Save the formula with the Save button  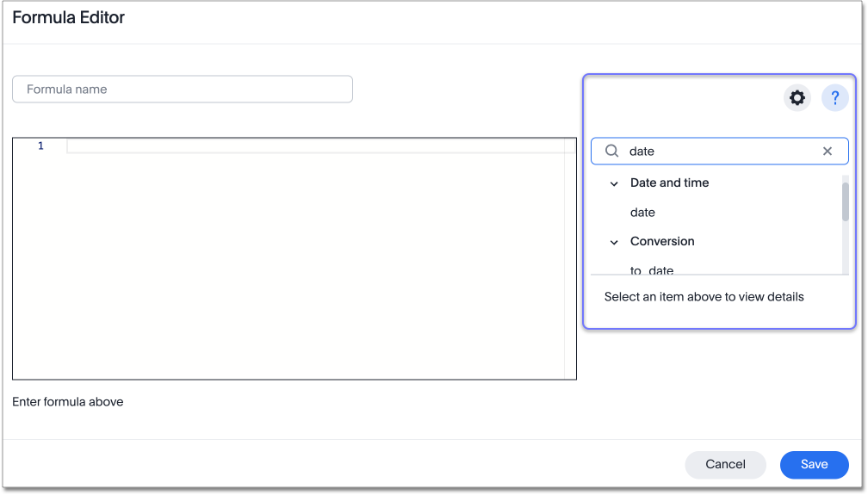(x=814, y=465)
